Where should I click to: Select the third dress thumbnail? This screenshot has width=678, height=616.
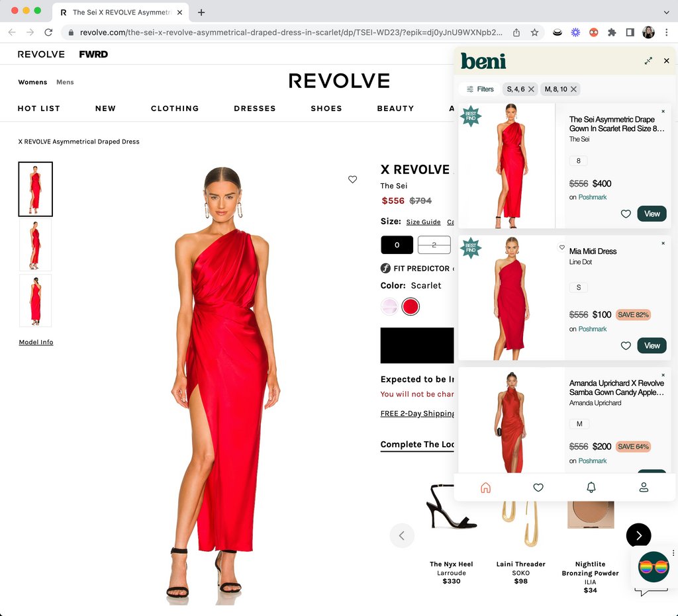[x=36, y=300]
